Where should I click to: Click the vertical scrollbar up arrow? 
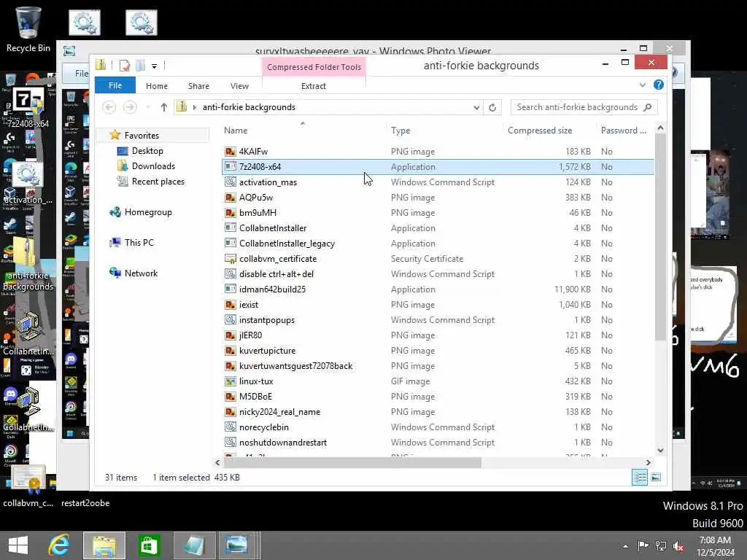tap(660, 128)
